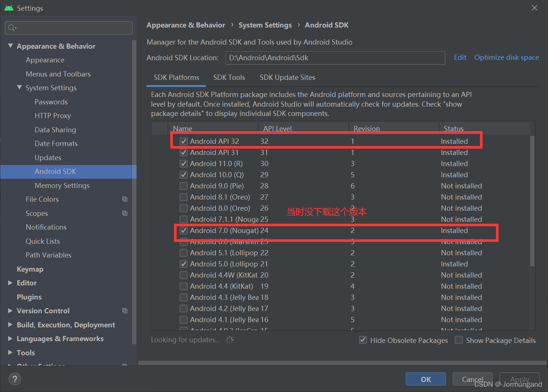
Task: Select Updates settings item
Action: point(48,158)
